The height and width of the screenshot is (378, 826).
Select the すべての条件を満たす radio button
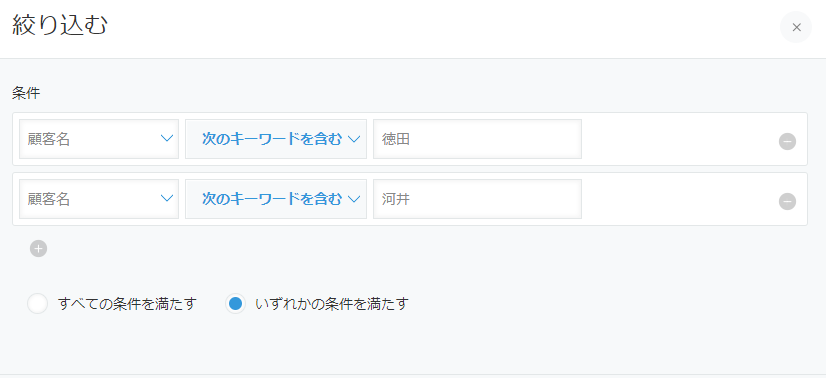click(37, 304)
